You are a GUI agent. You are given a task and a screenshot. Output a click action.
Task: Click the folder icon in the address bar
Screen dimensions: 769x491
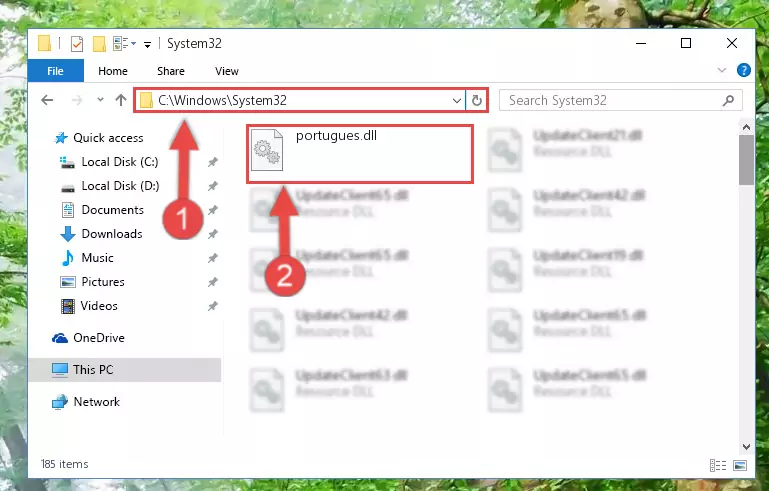146,101
